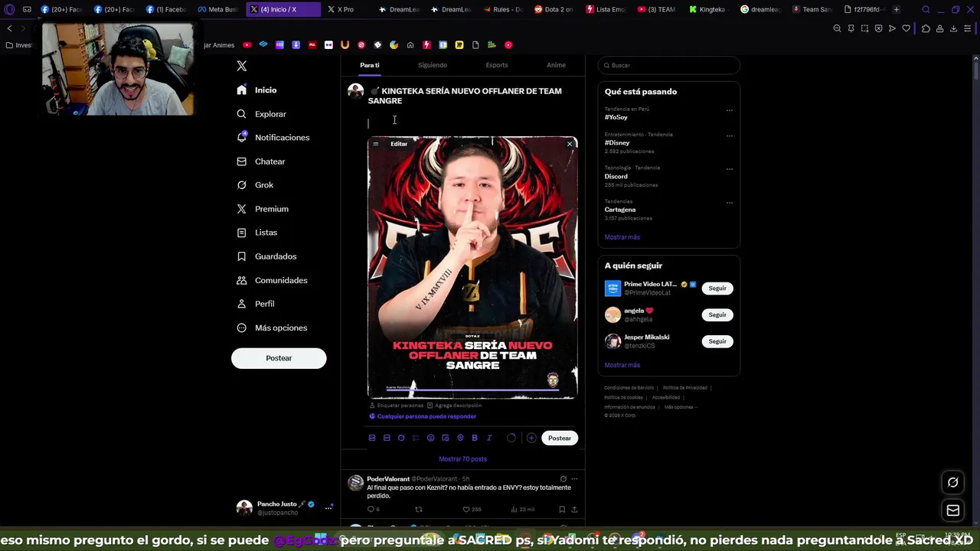View stats of PoderValorant post
This screenshot has height=551, width=980.
[522, 510]
